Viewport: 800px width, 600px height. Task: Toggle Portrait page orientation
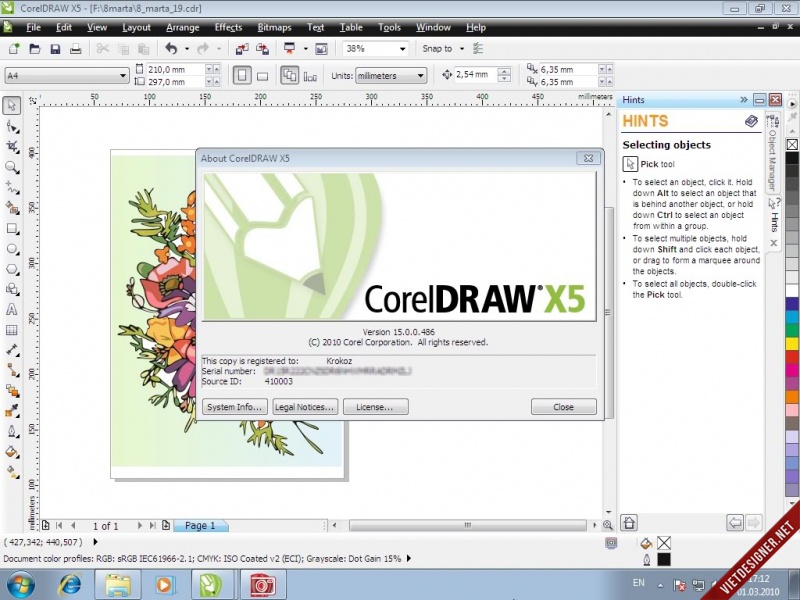point(242,76)
